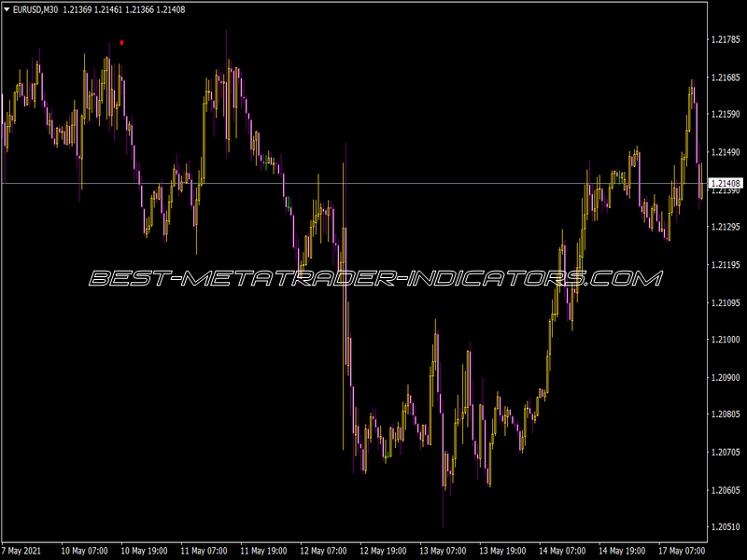747x560 pixels.
Task: Click the 14 May 07:00 time label
Action: (x=562, y=551)
